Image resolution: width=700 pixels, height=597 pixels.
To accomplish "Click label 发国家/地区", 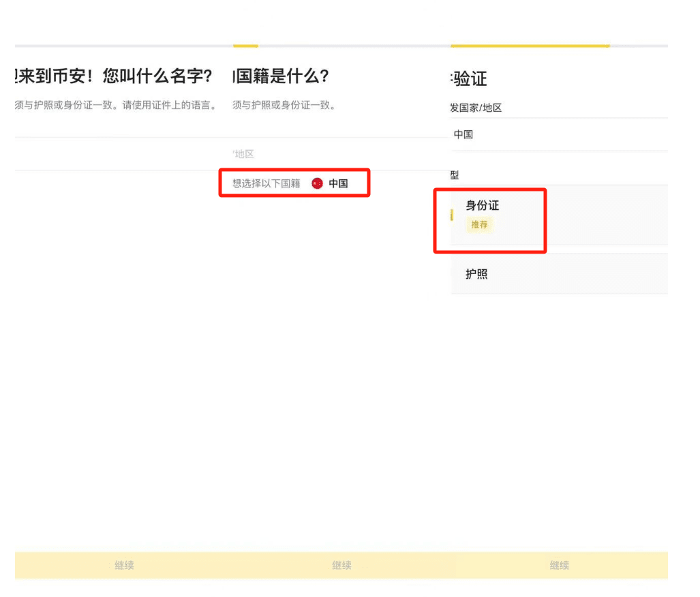I will pos(476,108).
